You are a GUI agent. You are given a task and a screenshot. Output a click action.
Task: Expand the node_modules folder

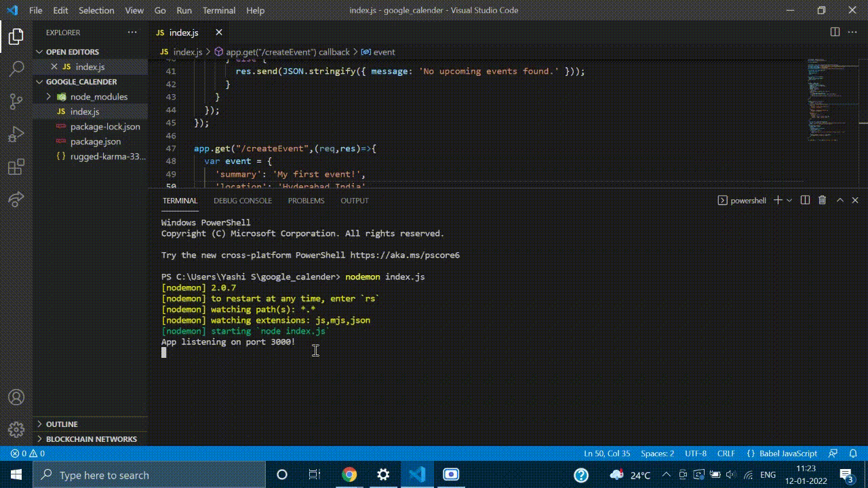49,97
